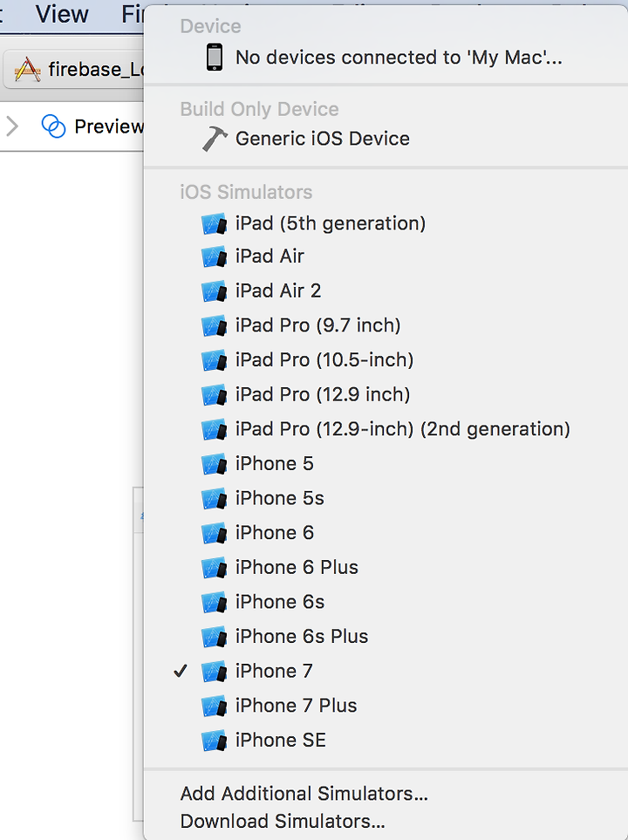Select the checked iPhone 7 simulator

click(386, 672)
